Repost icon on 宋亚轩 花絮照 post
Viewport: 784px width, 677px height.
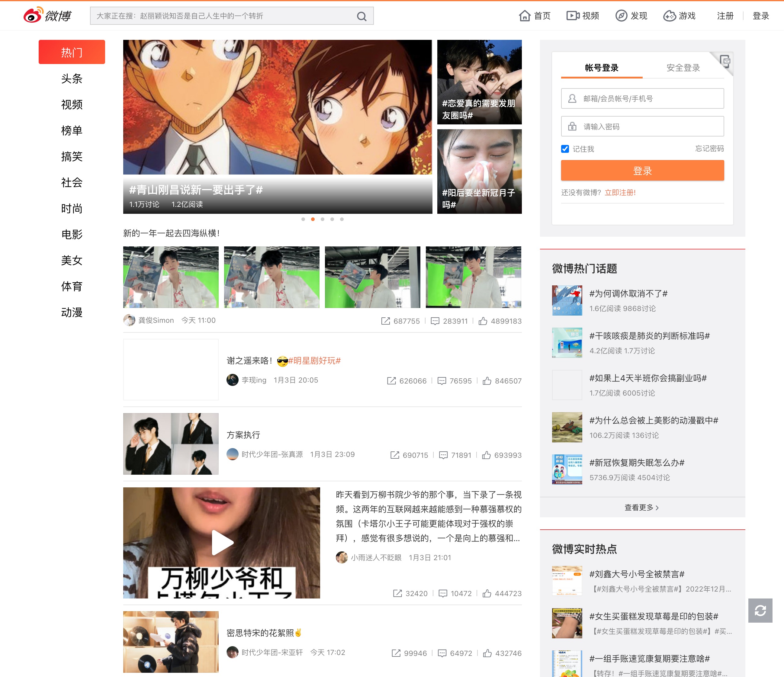tap(396, 653)
